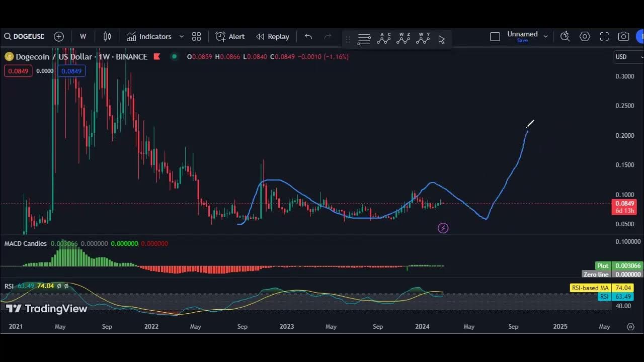Screen dimensions: 644x362
Task: Open the indicator templates grid icon
Action: [x=196, y=37]
